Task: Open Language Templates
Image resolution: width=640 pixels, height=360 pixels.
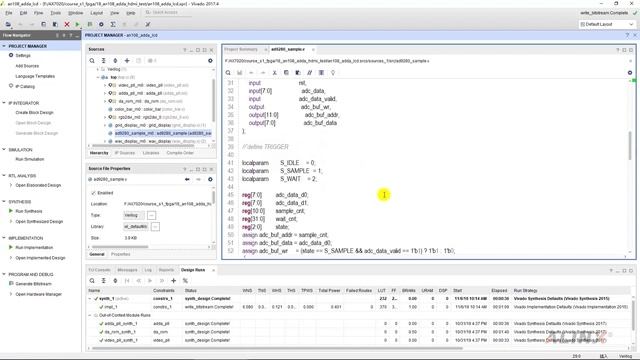Action: 35,76
